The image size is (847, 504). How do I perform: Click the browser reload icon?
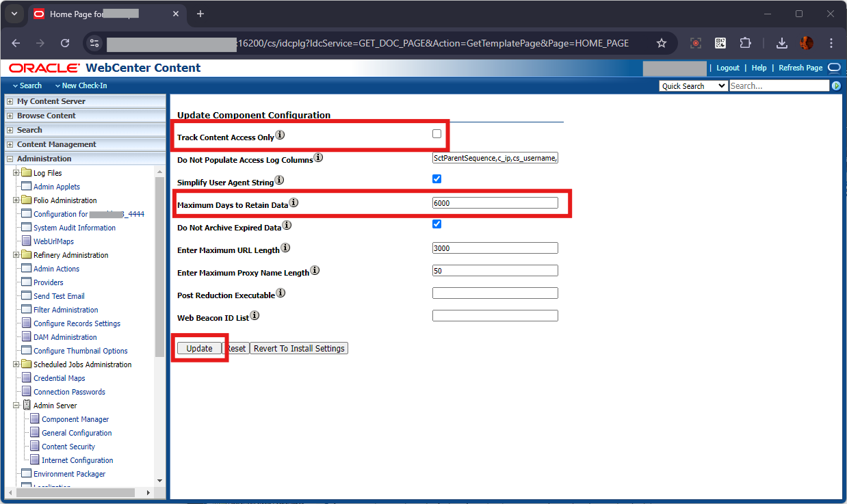pos(65,43)
